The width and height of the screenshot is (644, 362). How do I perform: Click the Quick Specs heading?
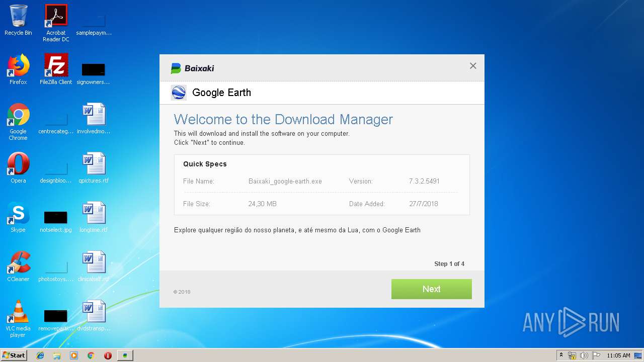[x=205, y=164]
